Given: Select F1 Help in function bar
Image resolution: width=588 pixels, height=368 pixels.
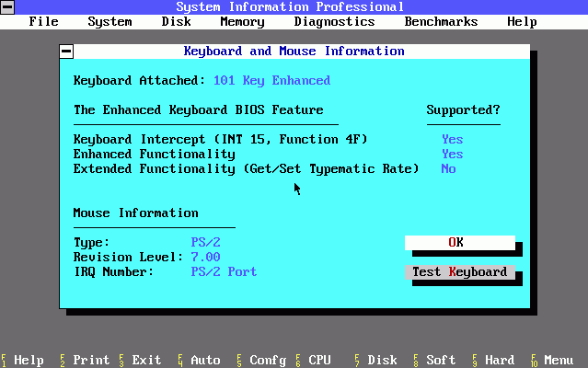Looking at the screenshot, I should (x=22, y=360).
